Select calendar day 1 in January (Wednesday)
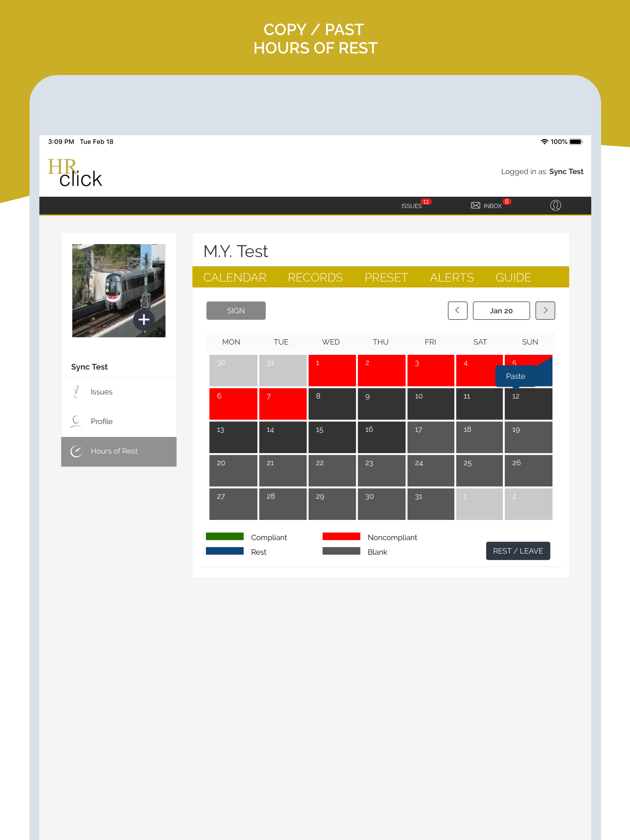The image size is (630, 840). click(x=332, y=370)
